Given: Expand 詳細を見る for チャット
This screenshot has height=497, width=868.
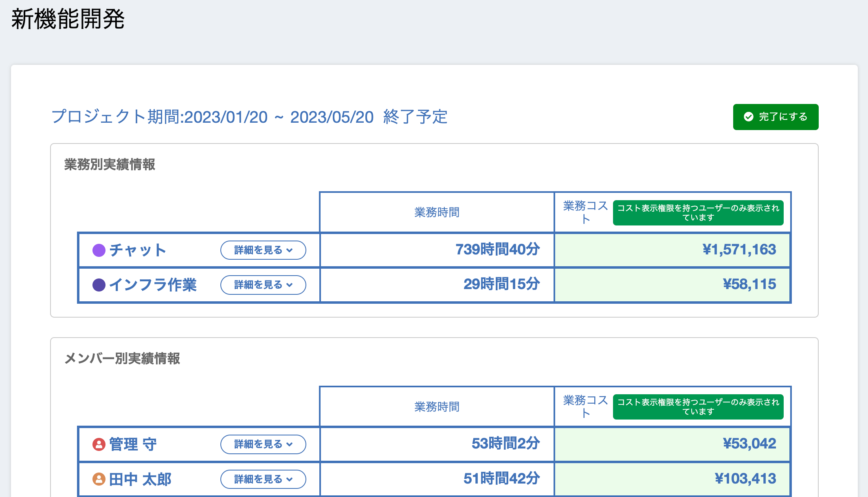Looking at the screenshot, I should click(263, 250).
